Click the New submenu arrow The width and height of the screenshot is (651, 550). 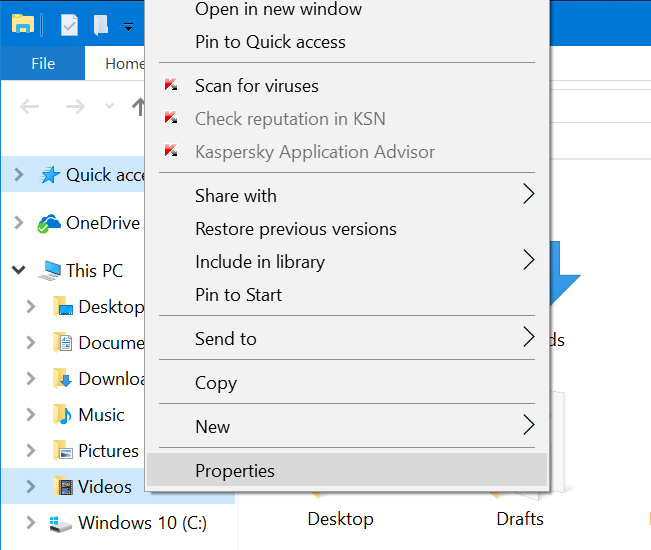coord(528,425)
